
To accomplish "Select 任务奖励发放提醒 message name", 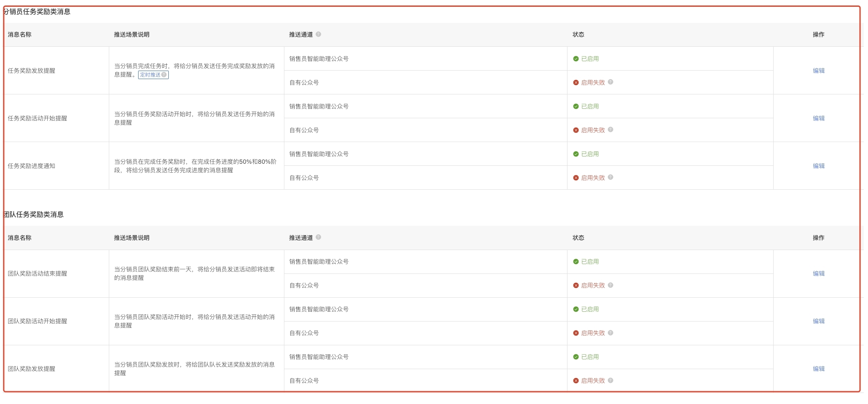I will 31,71.
